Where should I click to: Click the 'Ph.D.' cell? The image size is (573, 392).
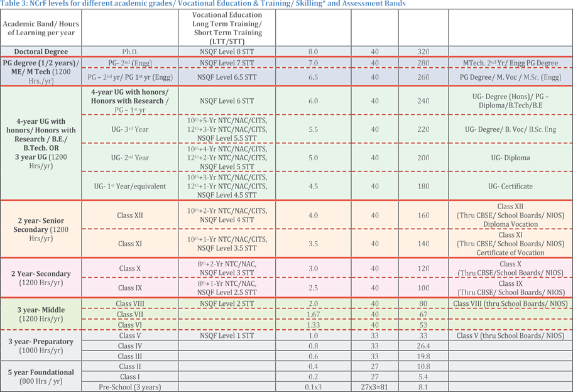(129, 52)
